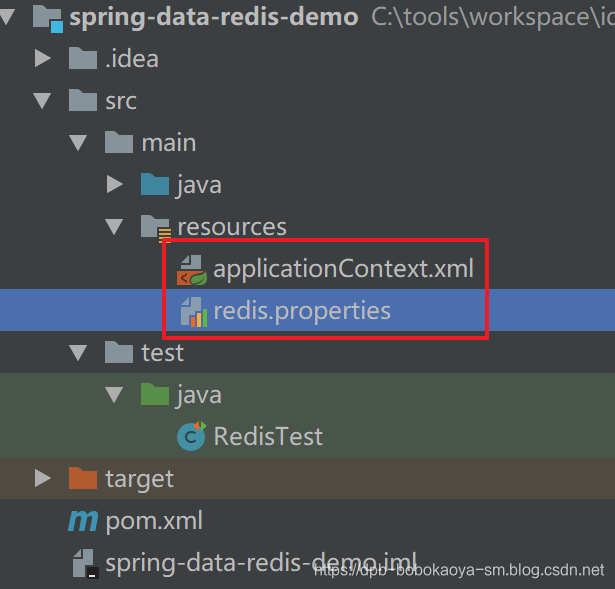Select the src folder label
The height and width of the screenshot is (589, 615).
121,101
